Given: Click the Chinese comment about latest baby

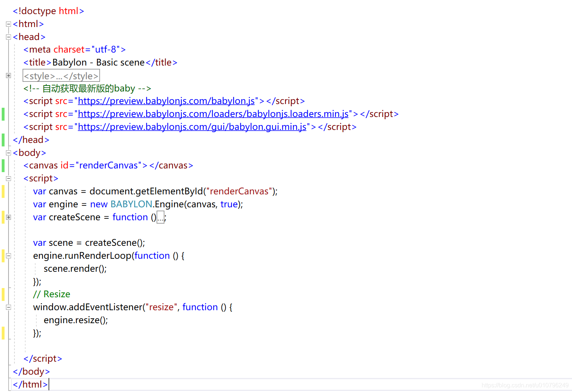Looking at the screenshot, I should [87, 88].
